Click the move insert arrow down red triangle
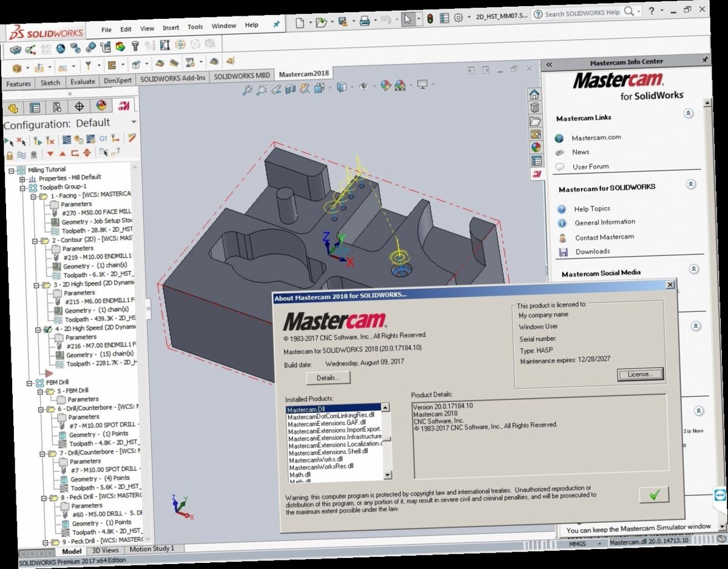This screenshot has width=728, height=569. pyautogui.click(x=50, y=154)
